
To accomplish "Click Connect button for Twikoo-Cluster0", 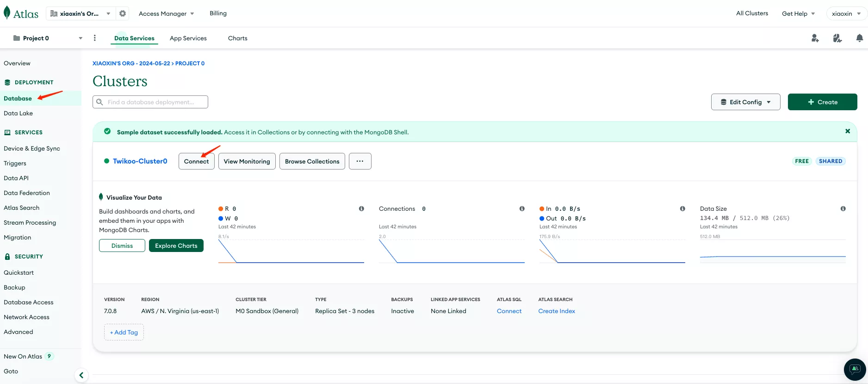I will coord(196,161).
